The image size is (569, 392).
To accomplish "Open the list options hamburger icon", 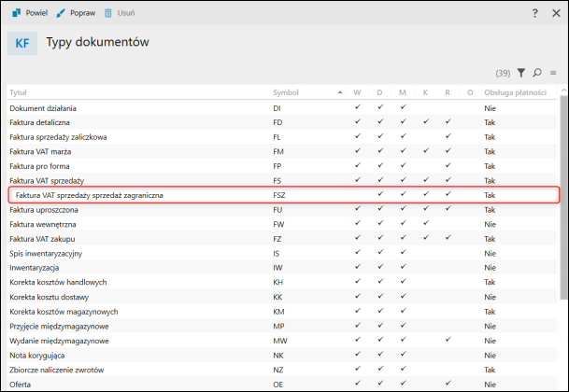I will (x=552, y=73).
